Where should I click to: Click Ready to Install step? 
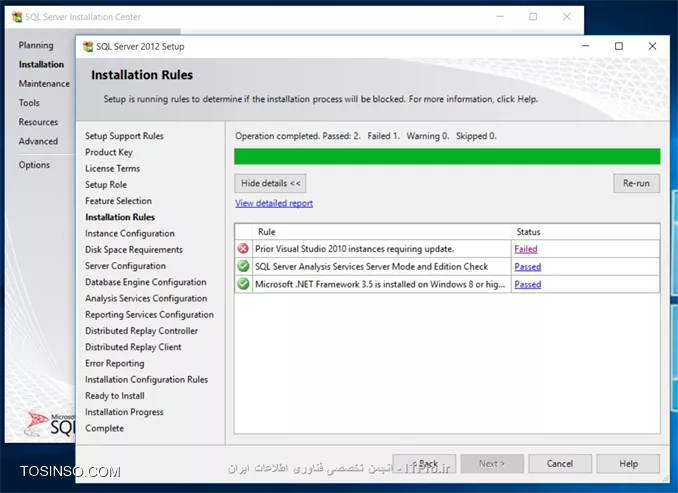point(115,396)
